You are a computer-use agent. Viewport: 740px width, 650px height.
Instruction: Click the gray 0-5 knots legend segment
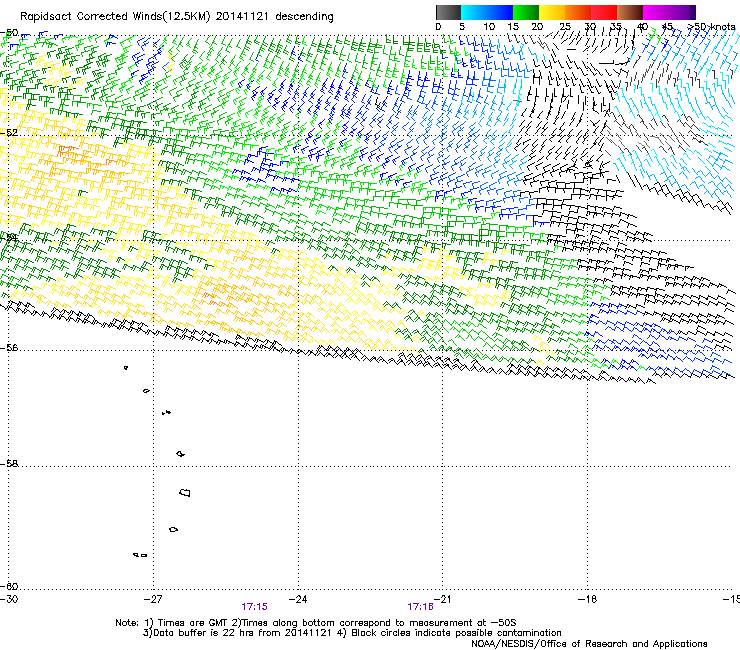[x=448, y=12]
